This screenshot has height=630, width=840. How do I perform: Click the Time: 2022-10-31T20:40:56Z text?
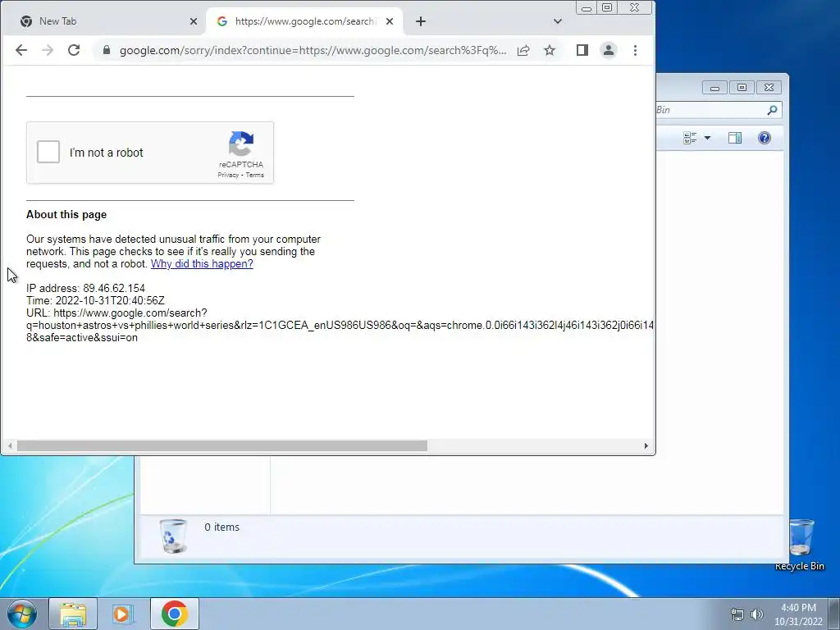click(x=95, y=300)
